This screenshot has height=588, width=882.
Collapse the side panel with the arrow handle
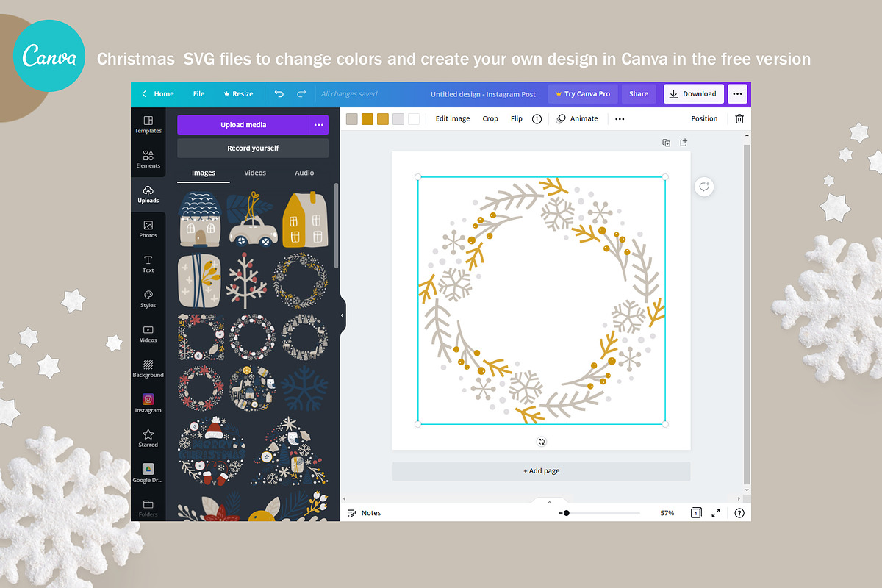coord(342,315)
